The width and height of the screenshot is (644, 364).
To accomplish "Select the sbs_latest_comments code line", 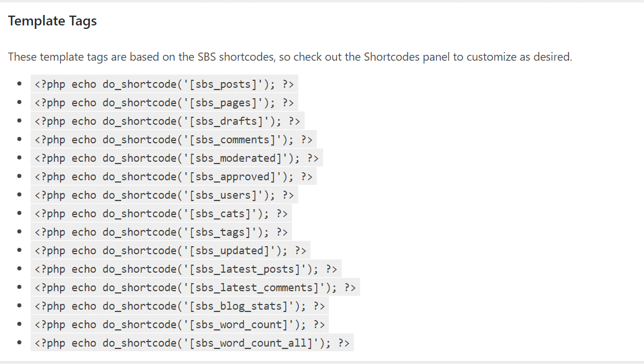I will pyautogui.click(x=195, y=288).
